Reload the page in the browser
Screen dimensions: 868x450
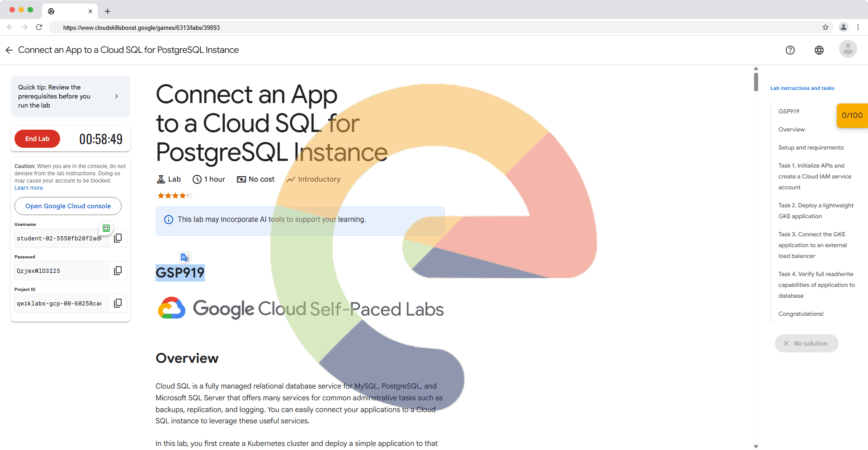click(x=39, y=28)
